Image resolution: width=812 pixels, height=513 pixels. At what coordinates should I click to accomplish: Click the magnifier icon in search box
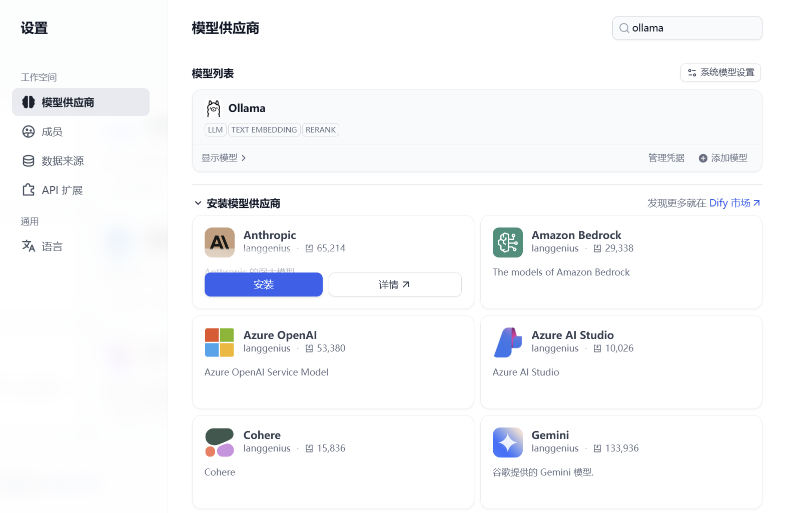point(624,28)
